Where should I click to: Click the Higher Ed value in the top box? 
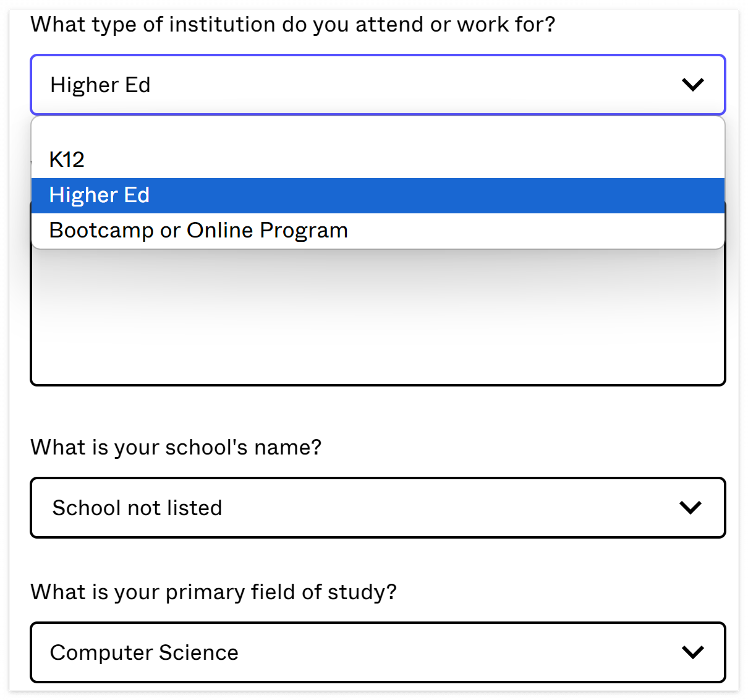(100, 85)
